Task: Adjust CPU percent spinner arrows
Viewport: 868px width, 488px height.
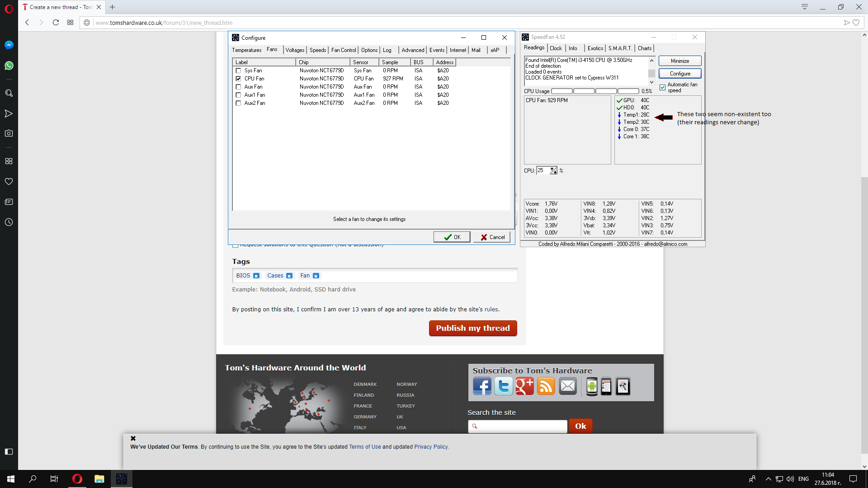Action: tap(553, 171)
